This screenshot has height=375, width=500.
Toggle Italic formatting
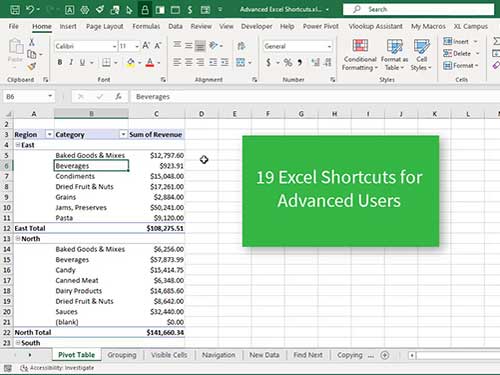coord(71,62)
